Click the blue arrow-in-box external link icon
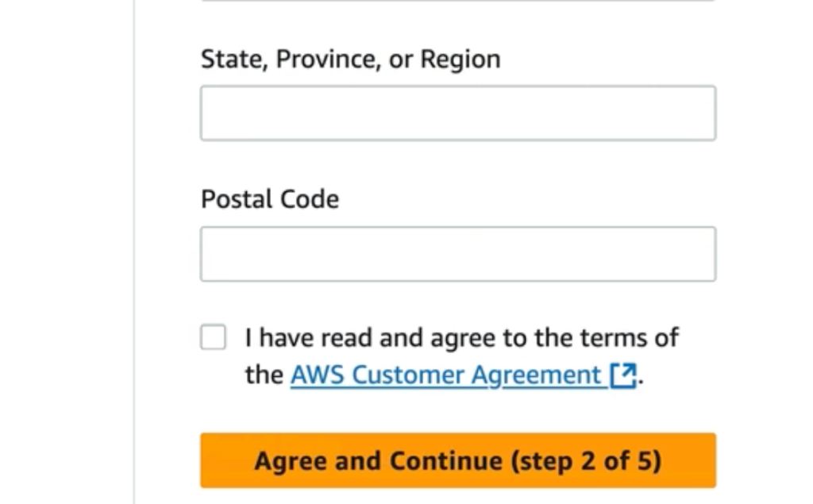 tap(623, 375)
